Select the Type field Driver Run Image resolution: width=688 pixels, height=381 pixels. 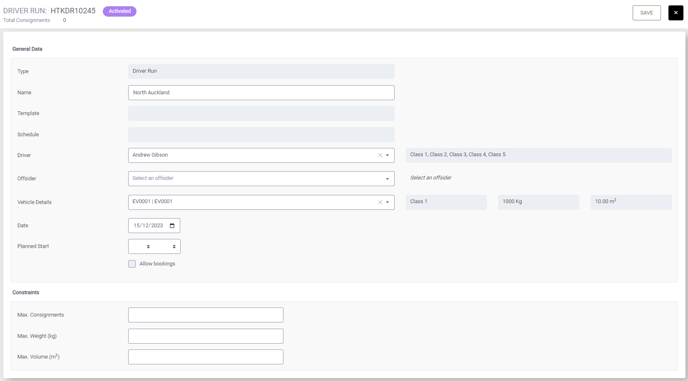(261, 71)
